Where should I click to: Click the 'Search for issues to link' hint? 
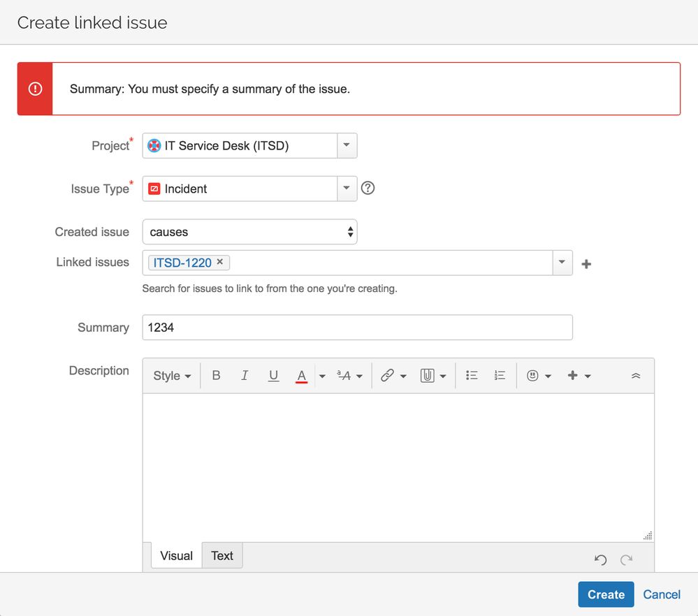(270, 288)
